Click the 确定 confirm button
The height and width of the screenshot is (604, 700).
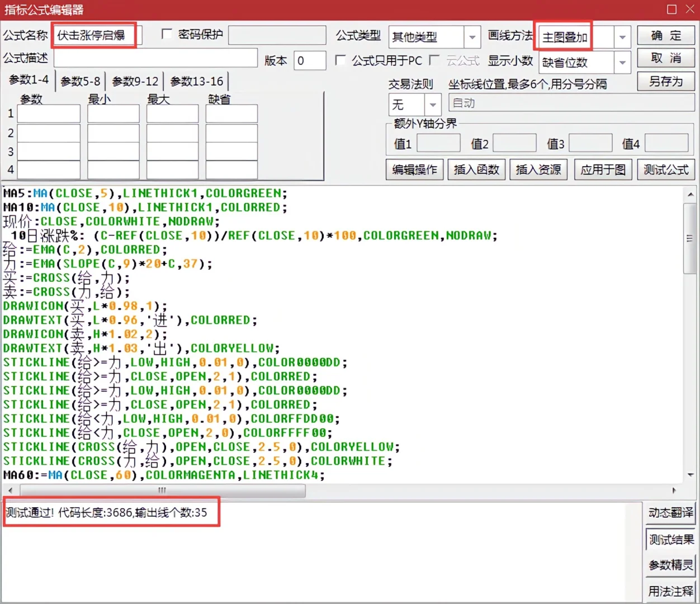[x=665, y=35]
